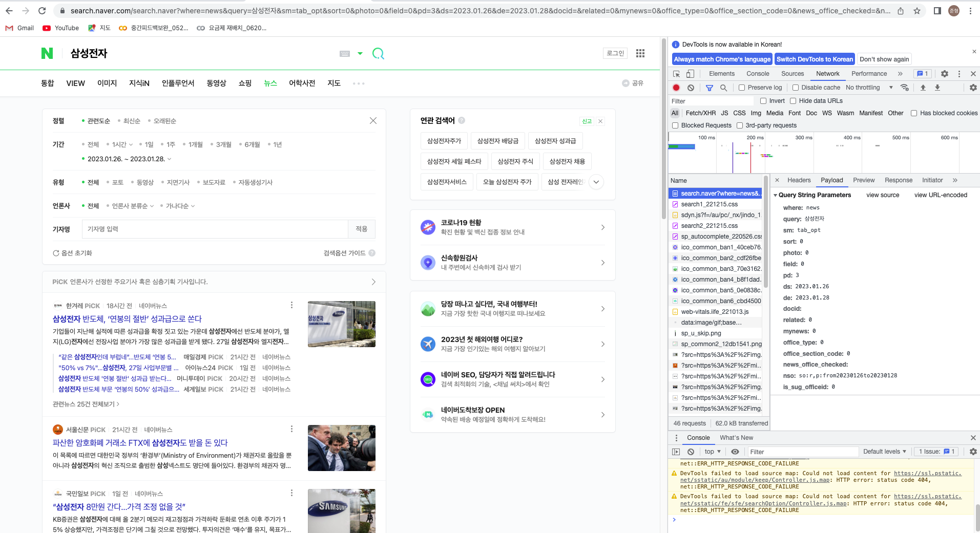Image resolution: width=980 pixels, height=533 pixels.
Task: Stop network recording with red record button
Action: click(676, 88)
